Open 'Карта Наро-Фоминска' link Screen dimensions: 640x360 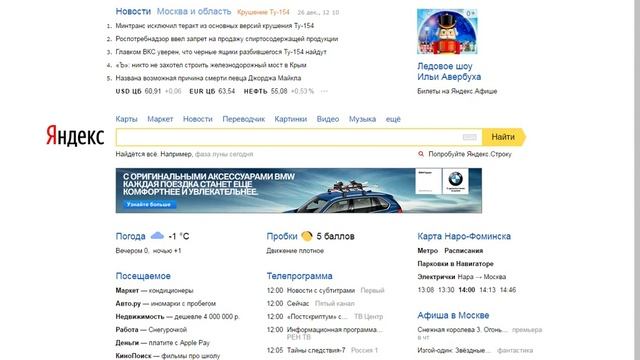[x=464, y=236]
